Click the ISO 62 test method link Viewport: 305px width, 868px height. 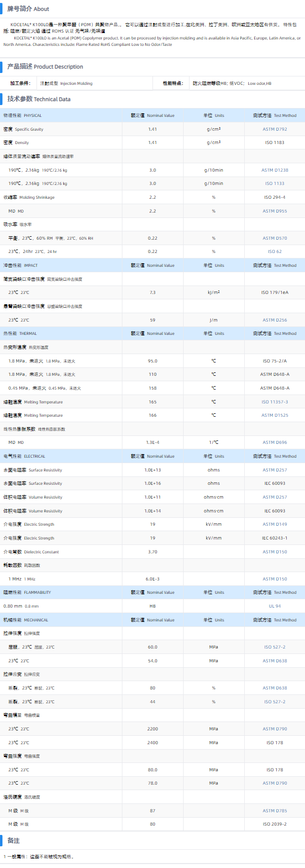tap(274, 252)
